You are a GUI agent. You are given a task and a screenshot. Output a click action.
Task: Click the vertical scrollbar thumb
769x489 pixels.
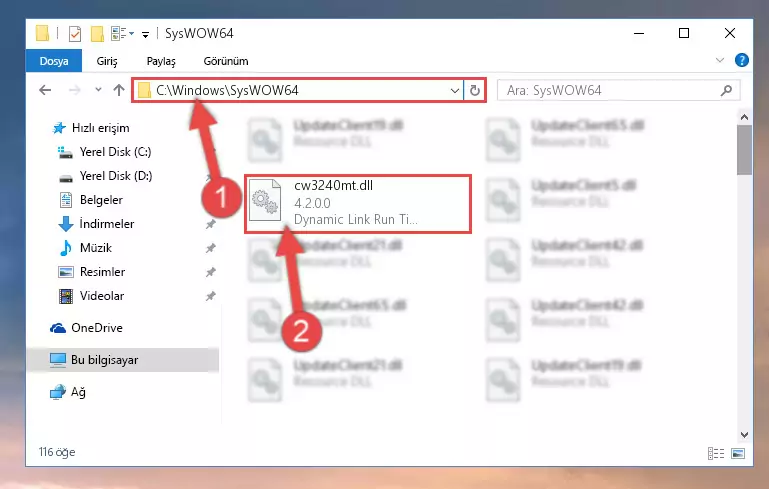tap(744, 150)
